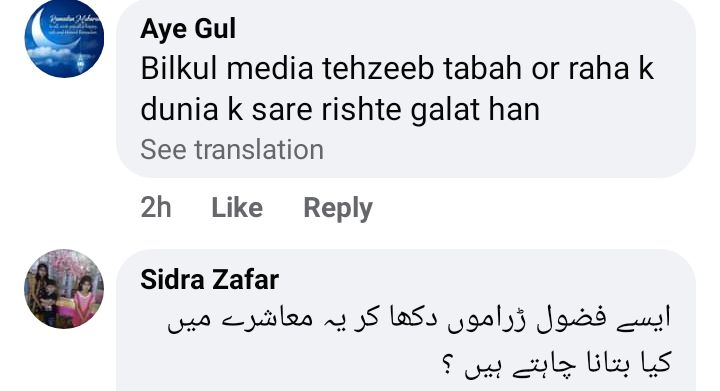Image resolution: width=720 pixels, height=391 pixels.
Task: Select the line starting with Bilkul media tehzeeb
Action: (x=397, y=68)
